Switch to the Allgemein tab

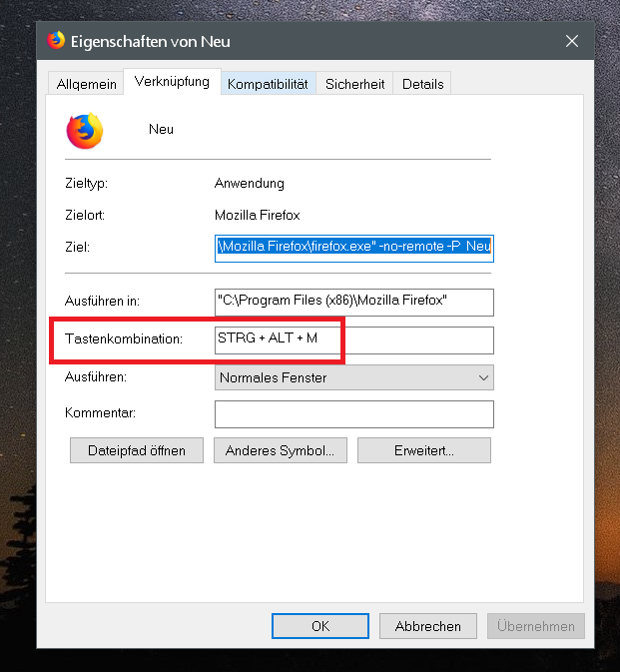[x=85, y=84]
